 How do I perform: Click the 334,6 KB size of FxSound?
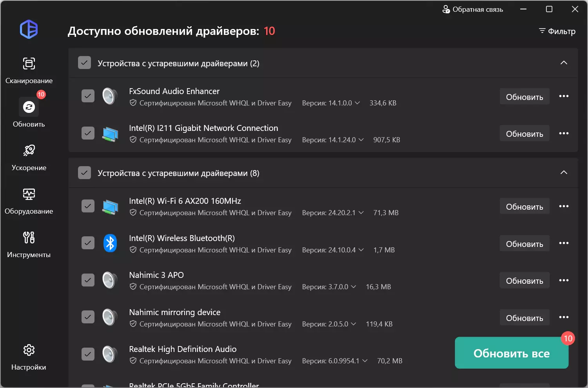[383, 103]
